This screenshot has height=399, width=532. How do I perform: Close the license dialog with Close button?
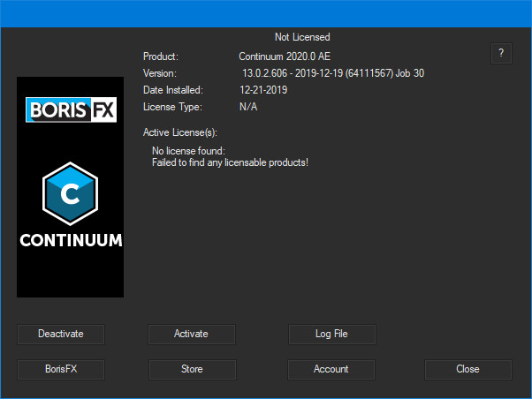[x=467, y=369]
